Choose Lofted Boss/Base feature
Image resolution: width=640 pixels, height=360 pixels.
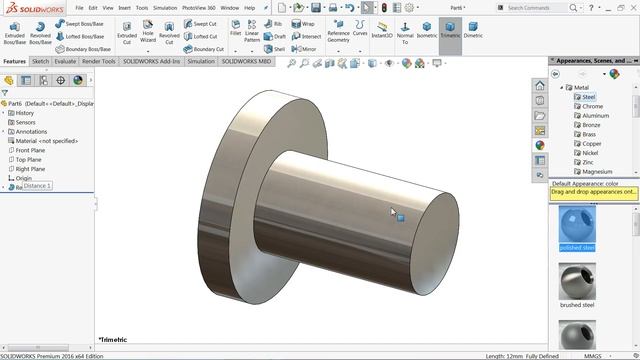pyautogui.click(x=80, y=36)
